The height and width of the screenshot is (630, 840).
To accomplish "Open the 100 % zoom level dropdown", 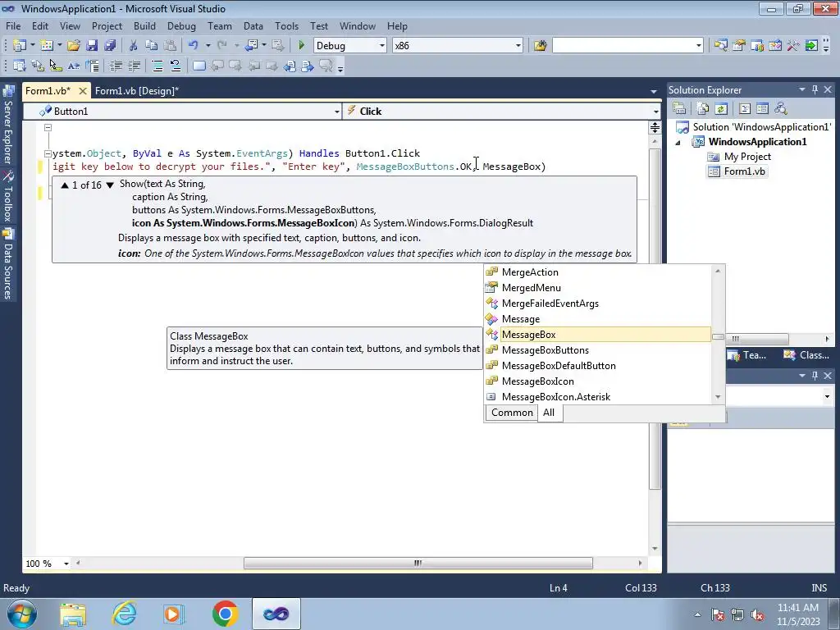I will [x=66, y=564].
